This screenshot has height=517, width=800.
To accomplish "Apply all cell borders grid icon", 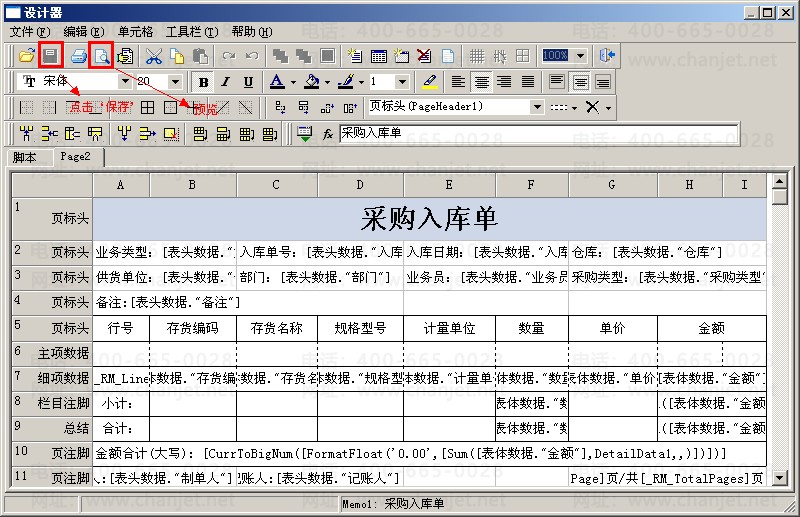I will (147, 107).
